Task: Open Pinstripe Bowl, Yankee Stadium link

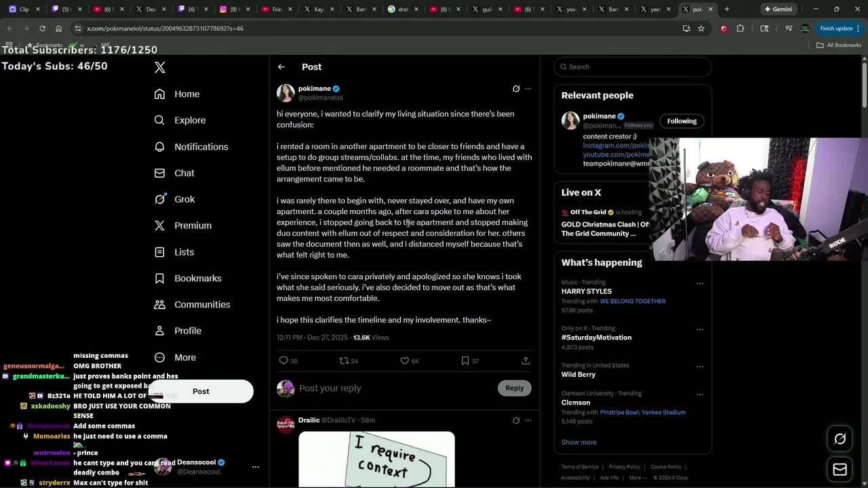Action: 643,413
